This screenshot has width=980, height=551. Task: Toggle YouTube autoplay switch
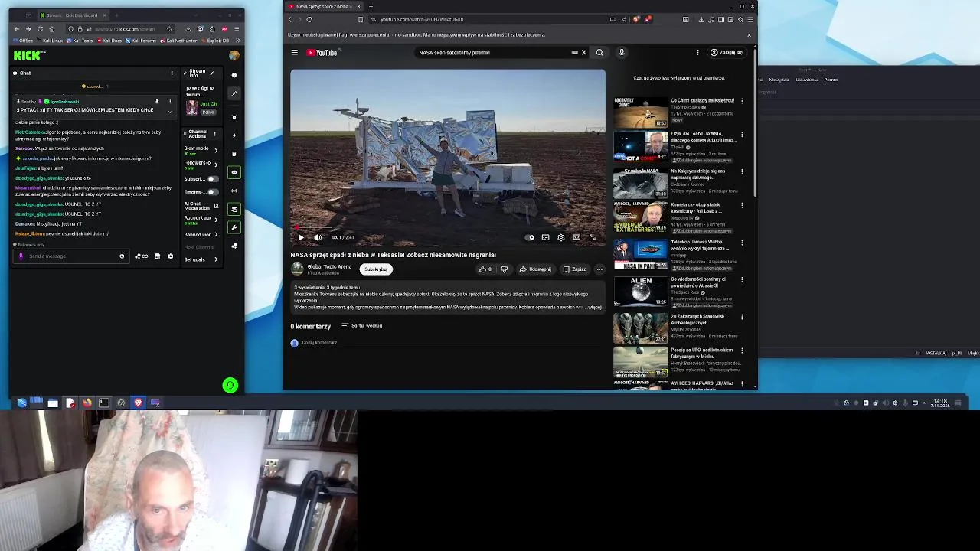point(530,237)
